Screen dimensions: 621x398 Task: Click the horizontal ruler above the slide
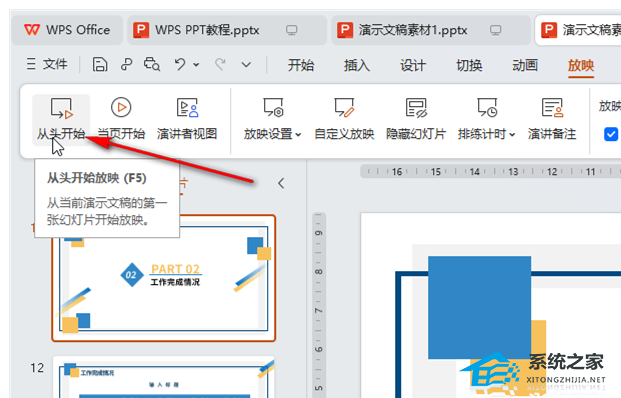point(490,171)
